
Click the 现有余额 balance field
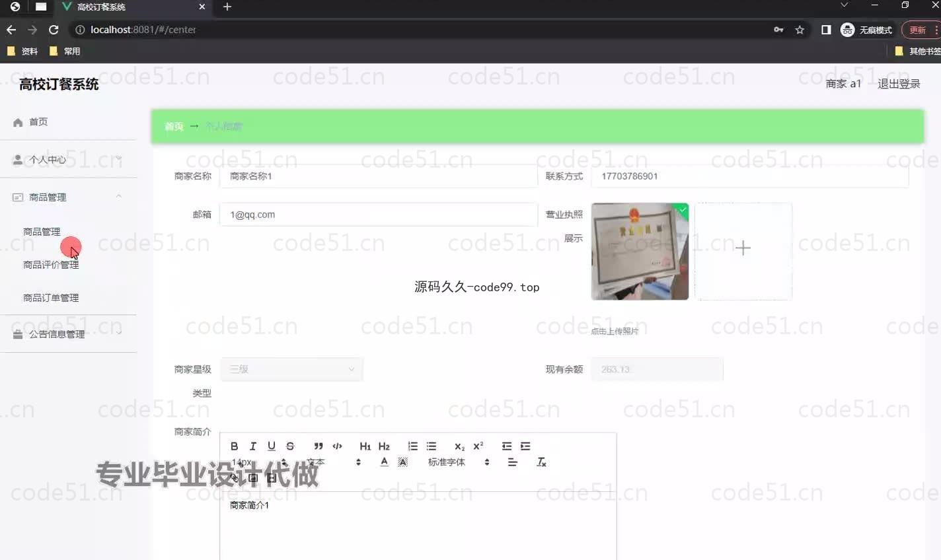tap(657, 369)
